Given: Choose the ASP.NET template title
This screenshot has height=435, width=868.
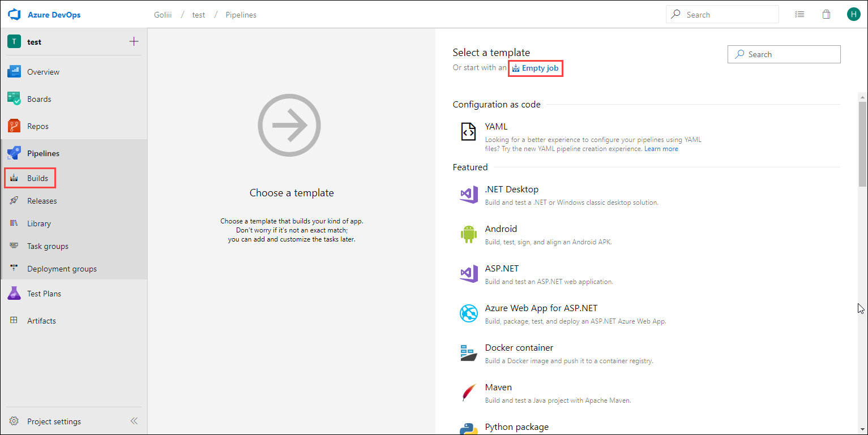Looking at the screenshot, I should coord(502,269).
